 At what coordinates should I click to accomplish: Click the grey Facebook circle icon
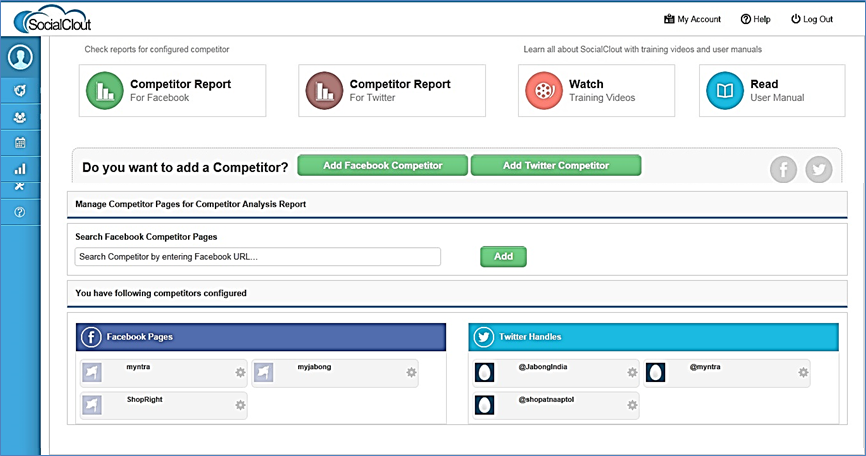click(783, 169)
